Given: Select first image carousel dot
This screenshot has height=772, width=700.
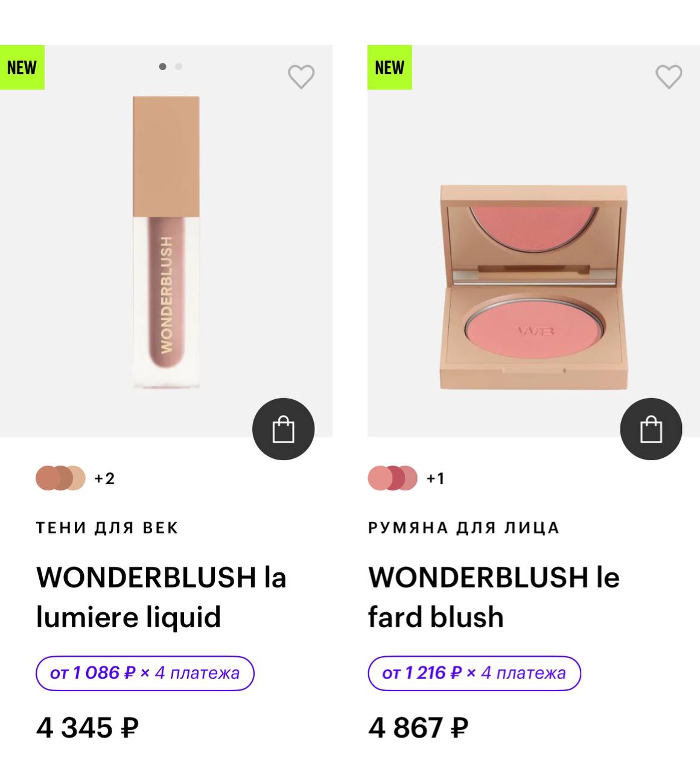Looking at the screenshot, I should [162, 66].
